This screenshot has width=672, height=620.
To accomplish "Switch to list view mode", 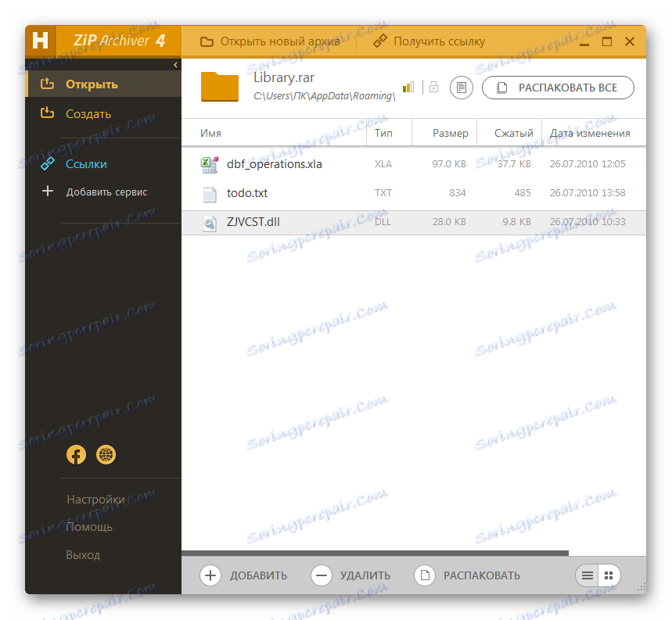I will click(x=588, y=575).
